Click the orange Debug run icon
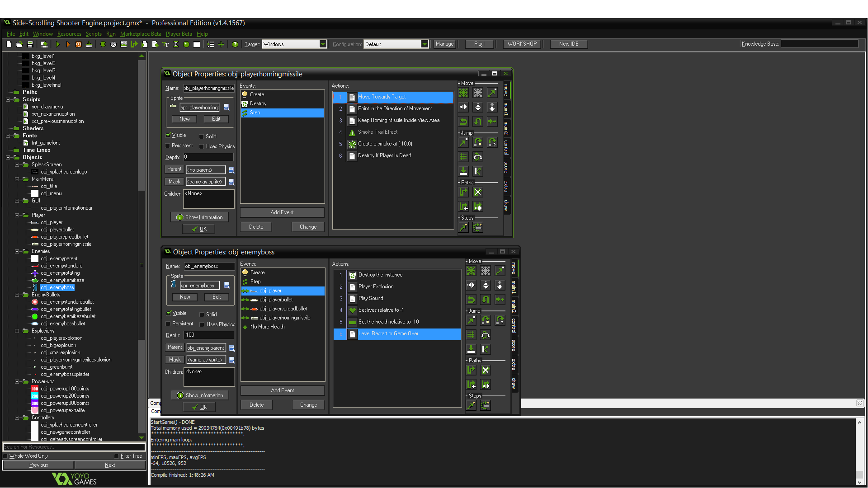The image size is (868, 488). coord(68,44)
